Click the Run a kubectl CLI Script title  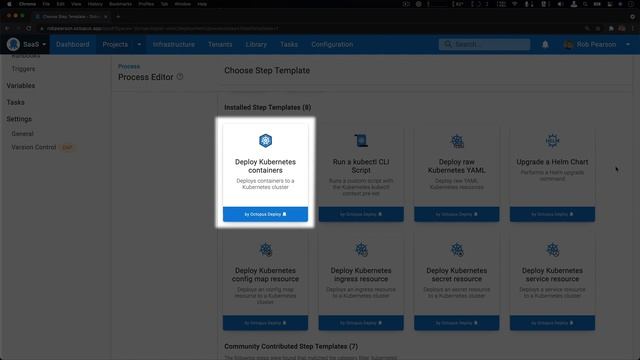tap(361, 166)
